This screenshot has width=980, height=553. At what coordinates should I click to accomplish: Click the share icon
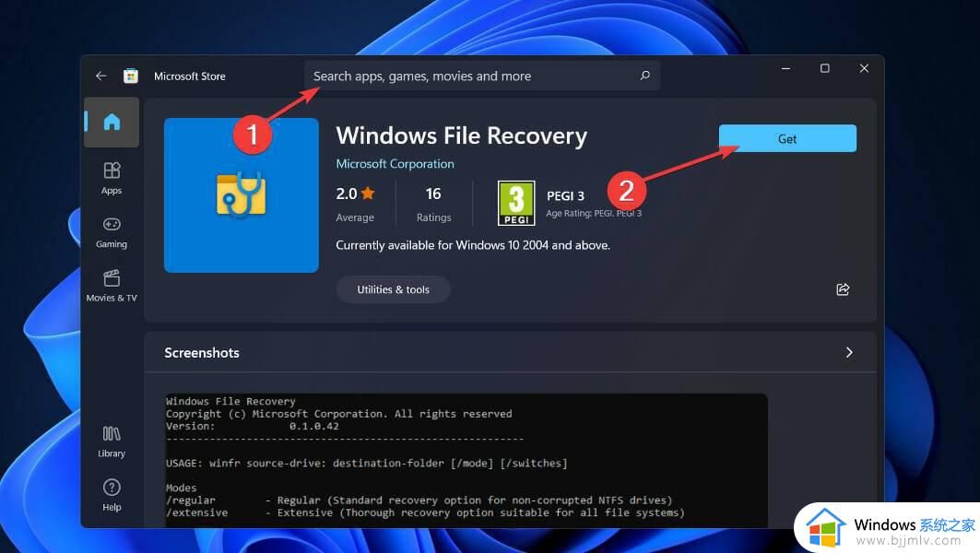(843, 289)
